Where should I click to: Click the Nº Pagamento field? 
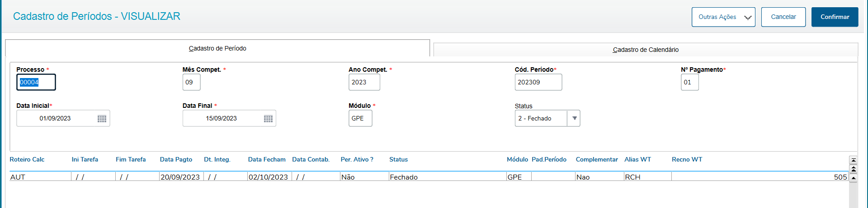tap(689, 82)
